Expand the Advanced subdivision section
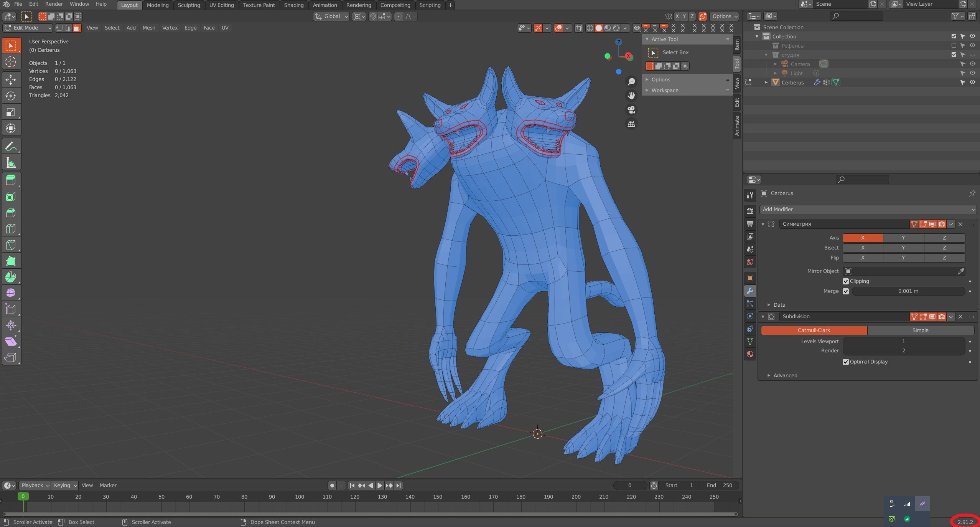The height and width of the screenshot is (527, 980). pos(785,375)
